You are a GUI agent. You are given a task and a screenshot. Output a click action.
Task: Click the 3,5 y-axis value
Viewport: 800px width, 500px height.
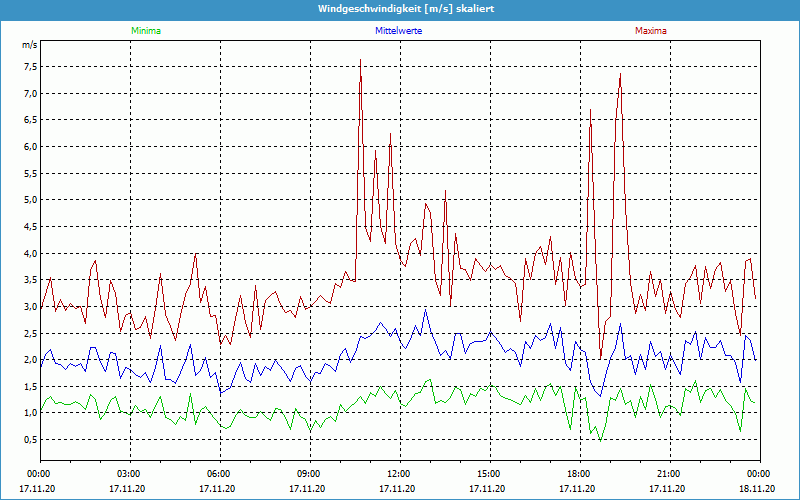30,280
